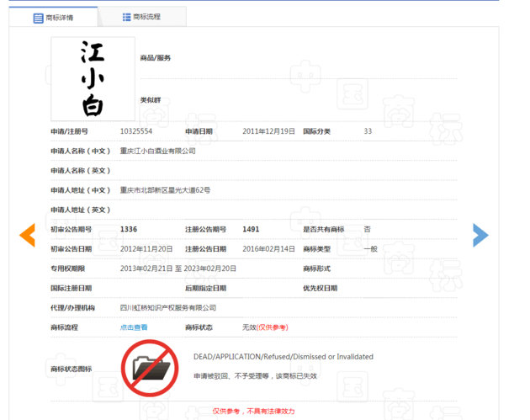Click the international class value 33
The image size is (530, 420).
click(368, 131)
